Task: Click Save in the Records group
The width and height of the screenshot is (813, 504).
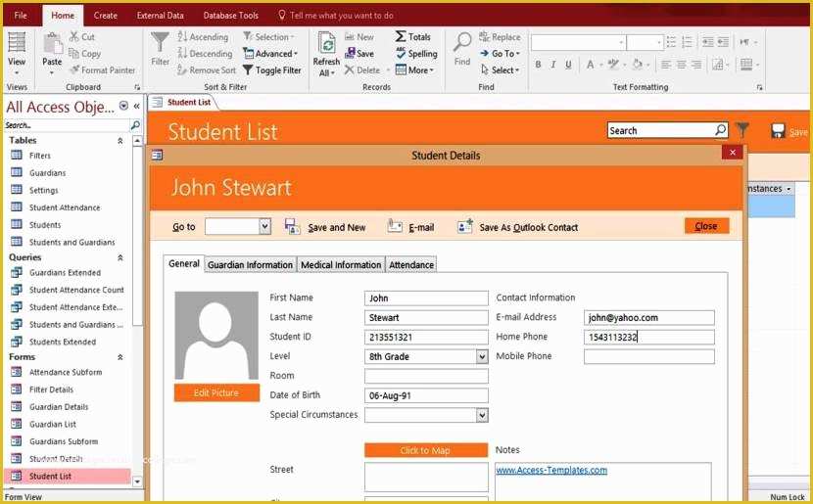Action: pos(359,54)
